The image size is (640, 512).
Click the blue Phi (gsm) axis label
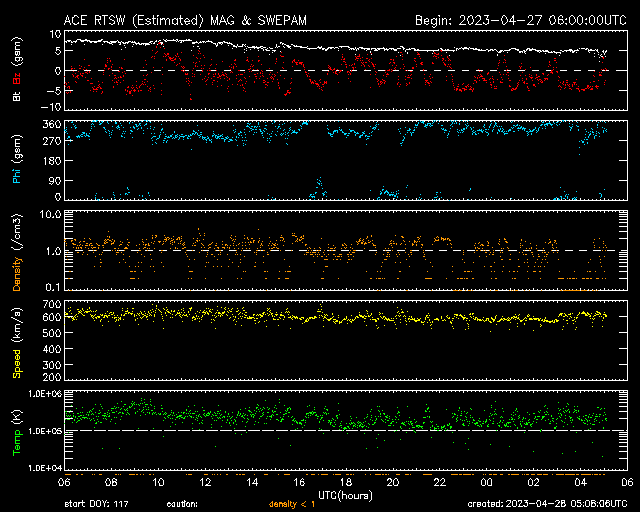16,159
